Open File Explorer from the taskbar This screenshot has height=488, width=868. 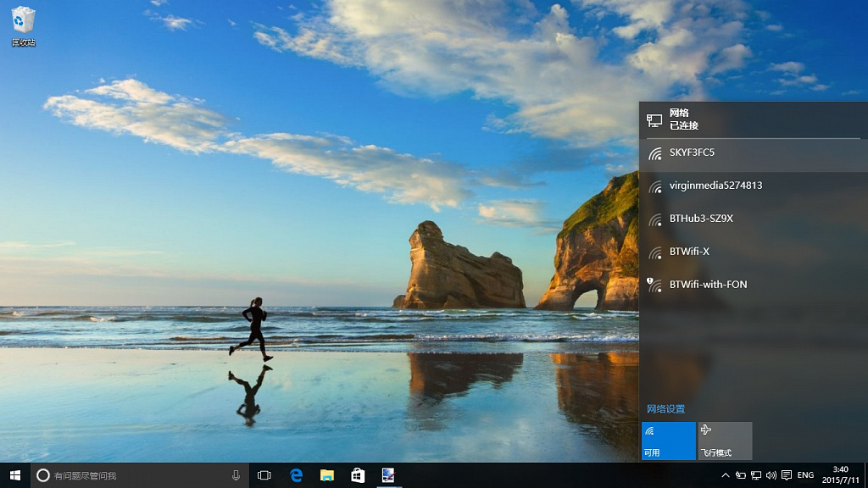327,475
